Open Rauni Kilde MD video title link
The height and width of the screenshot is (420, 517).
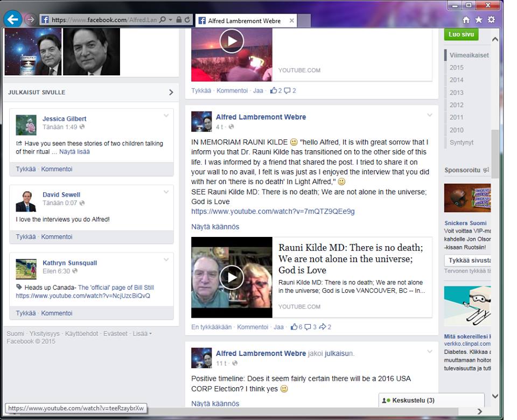pyautogui.click(x=351, y=259)
